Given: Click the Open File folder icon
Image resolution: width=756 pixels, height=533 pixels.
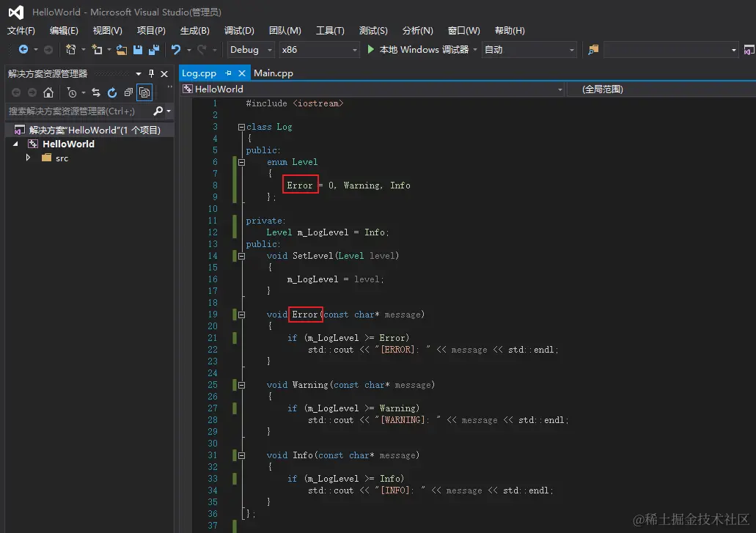Looking at the screenshot, I should coord(122,50).
